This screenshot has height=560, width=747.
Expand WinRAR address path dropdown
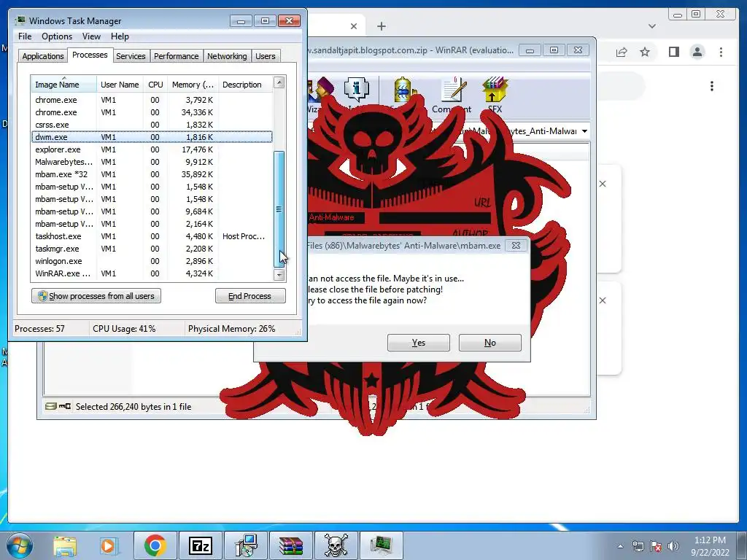[584, 131]
